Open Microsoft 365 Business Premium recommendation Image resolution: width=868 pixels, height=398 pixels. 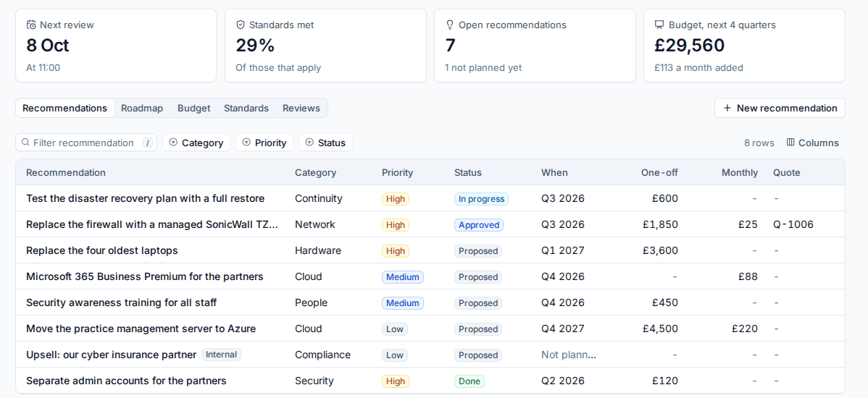point(430,276)
